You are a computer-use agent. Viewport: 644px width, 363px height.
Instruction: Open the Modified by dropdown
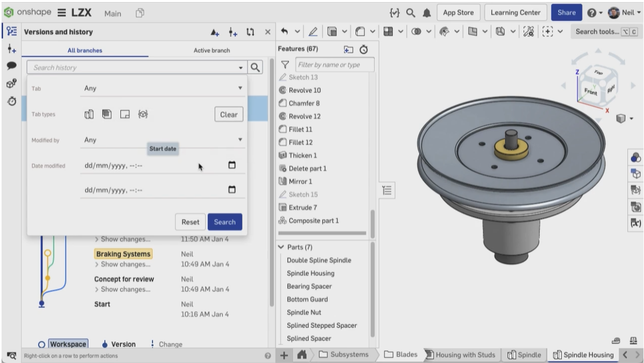click(x=163, y=140)
